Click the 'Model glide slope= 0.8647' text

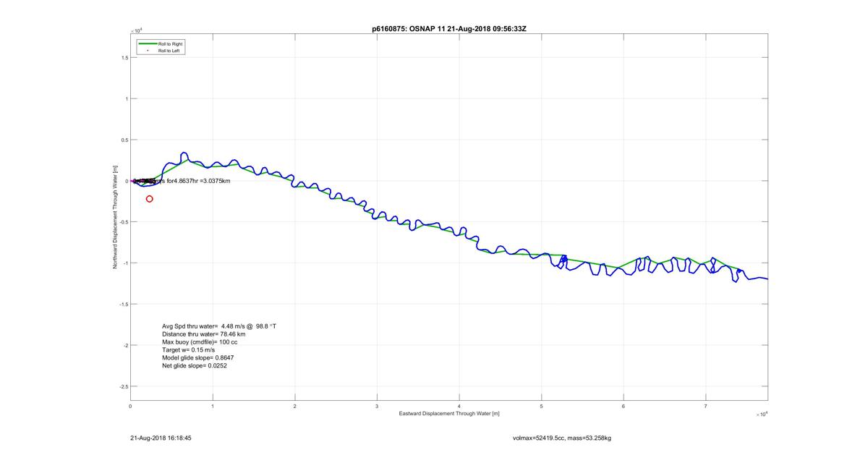[197, 358]
